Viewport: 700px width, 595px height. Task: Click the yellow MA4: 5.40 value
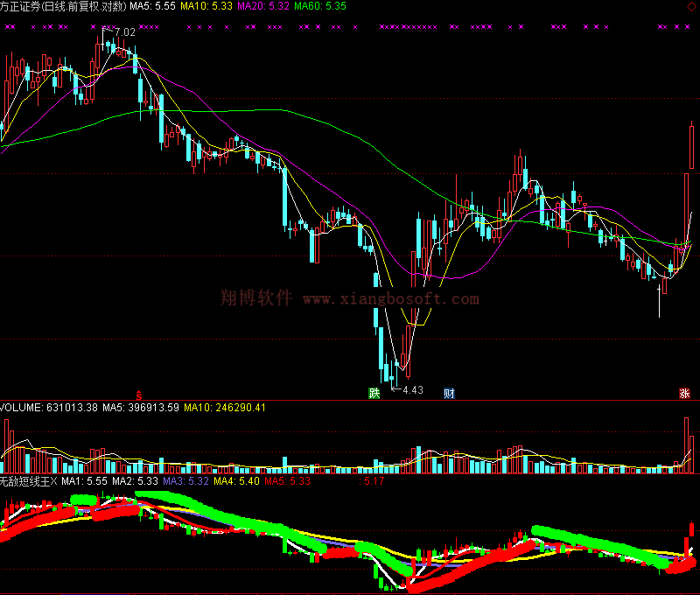click(236, 481)
